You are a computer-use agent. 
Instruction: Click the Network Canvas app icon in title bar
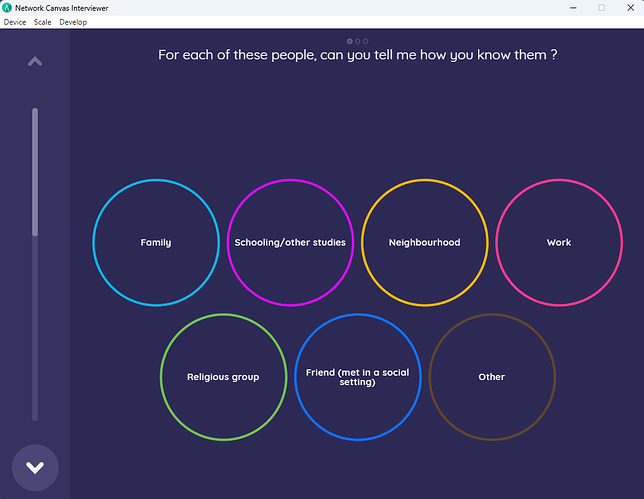pyautogui.click(x=7, y=7)
